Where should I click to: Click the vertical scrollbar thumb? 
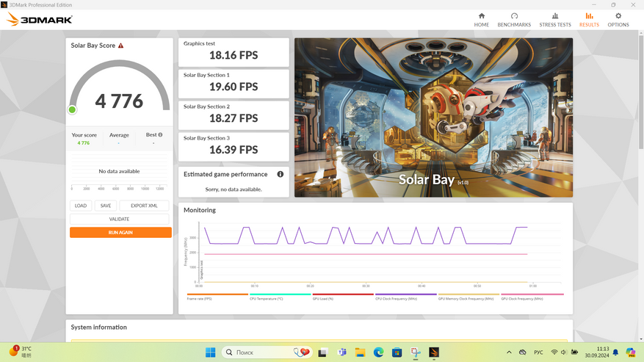point(641,93)
